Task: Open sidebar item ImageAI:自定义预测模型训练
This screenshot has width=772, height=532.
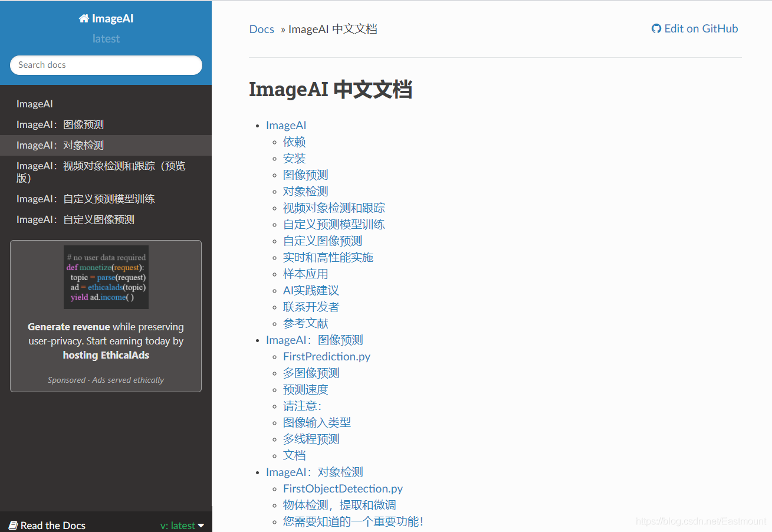Action: pyautogui.click(x=106, y=199)
